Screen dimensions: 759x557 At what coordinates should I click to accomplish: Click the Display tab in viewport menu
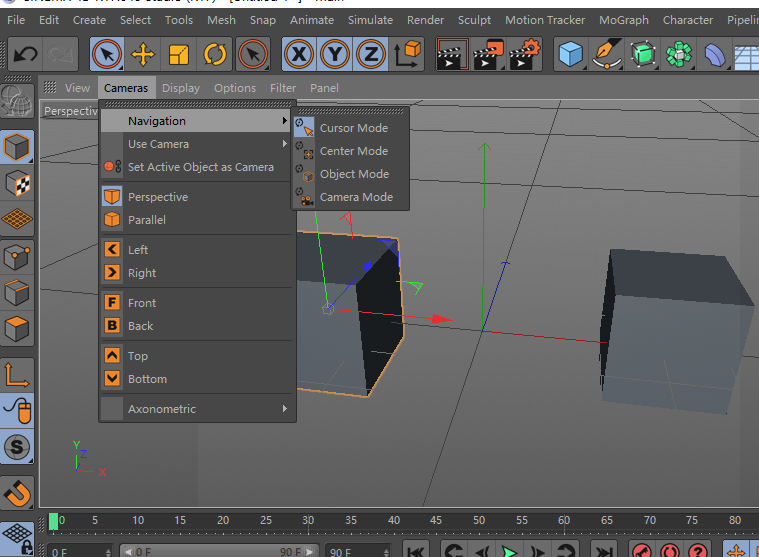click(180, 88)
